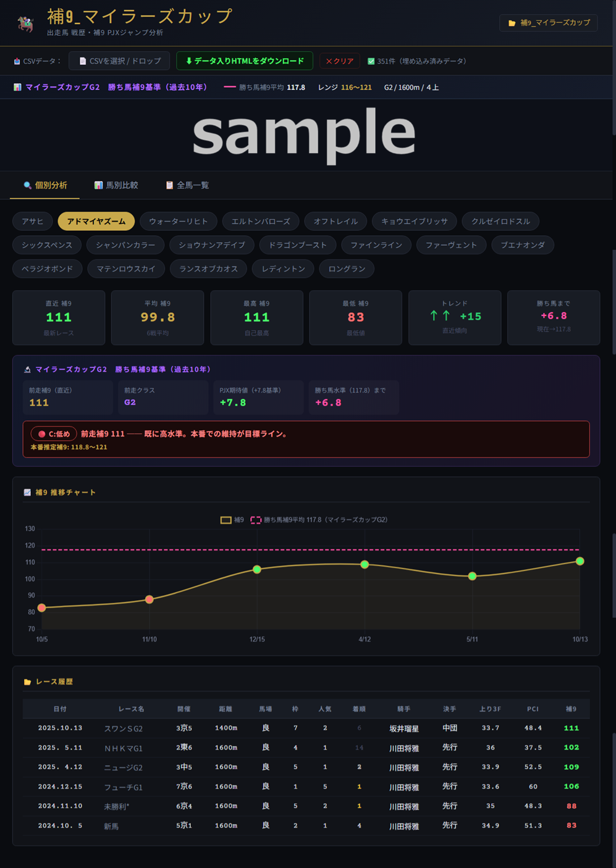Click the folder icon in 補9_マイラーズカップ button
This screenshot has height=868, width=616.
coord(512,23)
